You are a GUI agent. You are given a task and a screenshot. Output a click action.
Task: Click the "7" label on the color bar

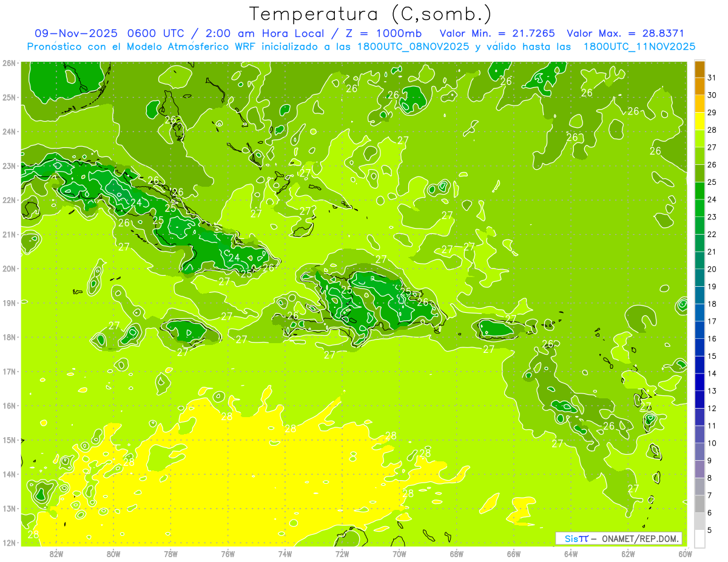(x=710, y=495)
